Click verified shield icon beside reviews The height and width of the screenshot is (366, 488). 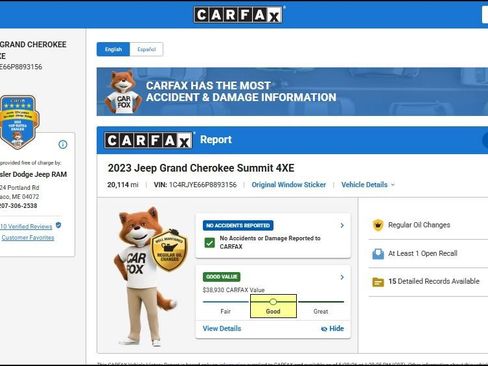tap(58, 225)
